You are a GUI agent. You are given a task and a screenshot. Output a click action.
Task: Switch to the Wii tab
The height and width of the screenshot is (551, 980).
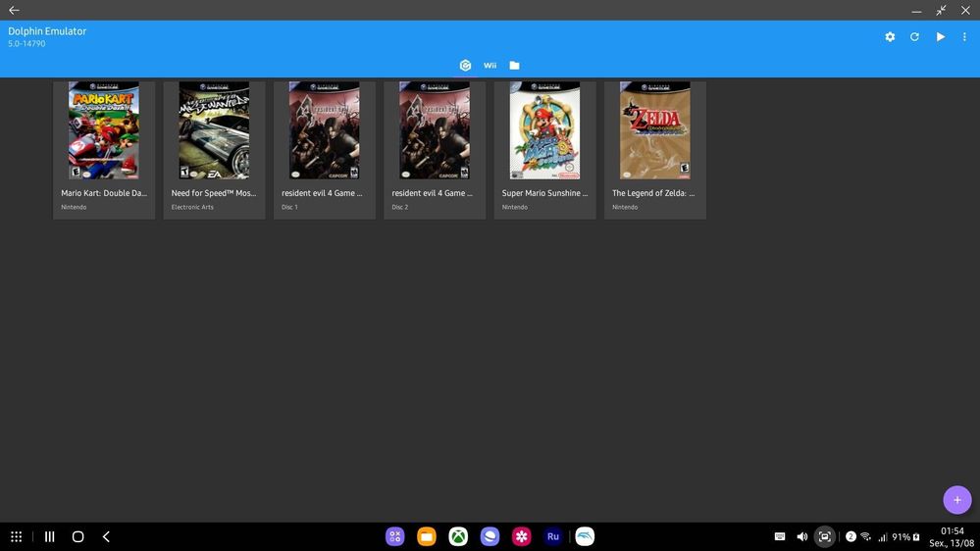point(490,65)
